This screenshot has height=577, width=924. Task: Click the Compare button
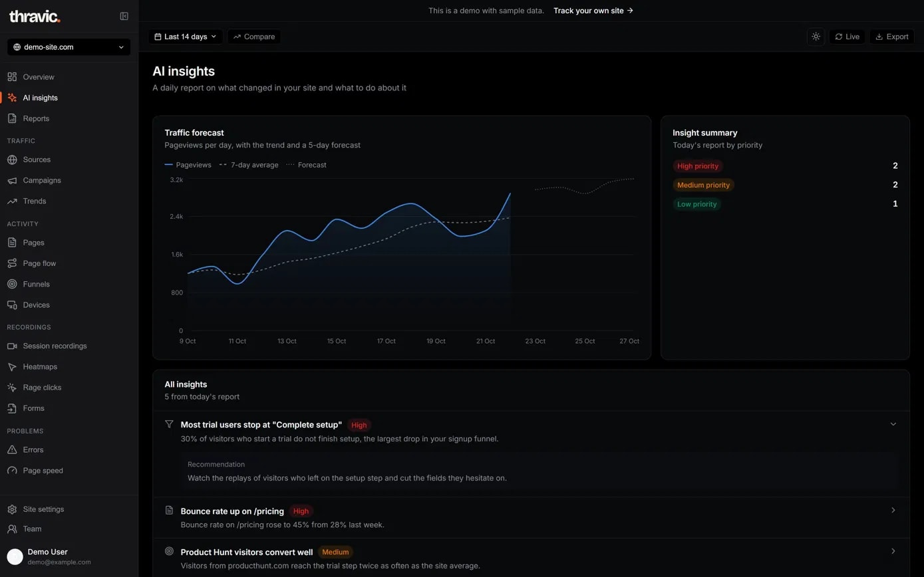tap(254, 37)
